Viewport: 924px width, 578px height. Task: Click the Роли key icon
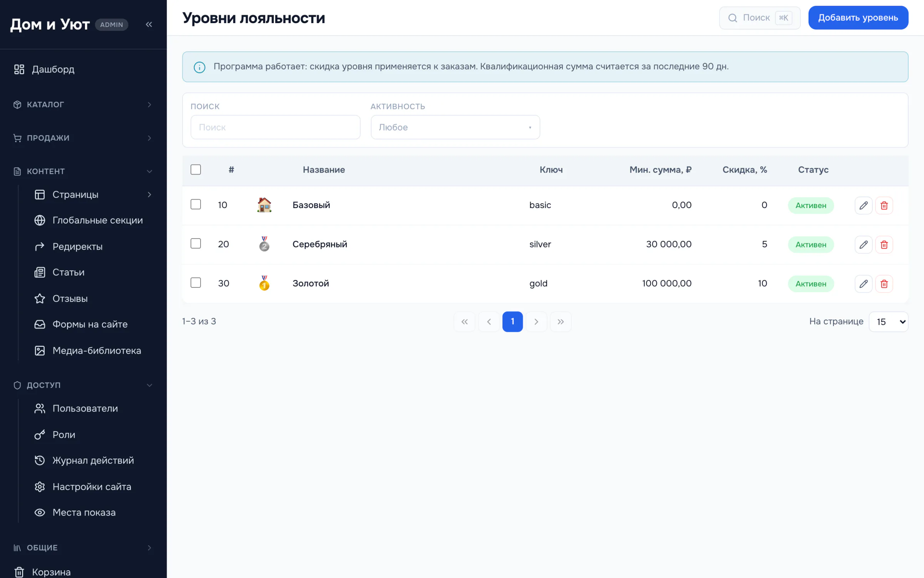(40, 435)
